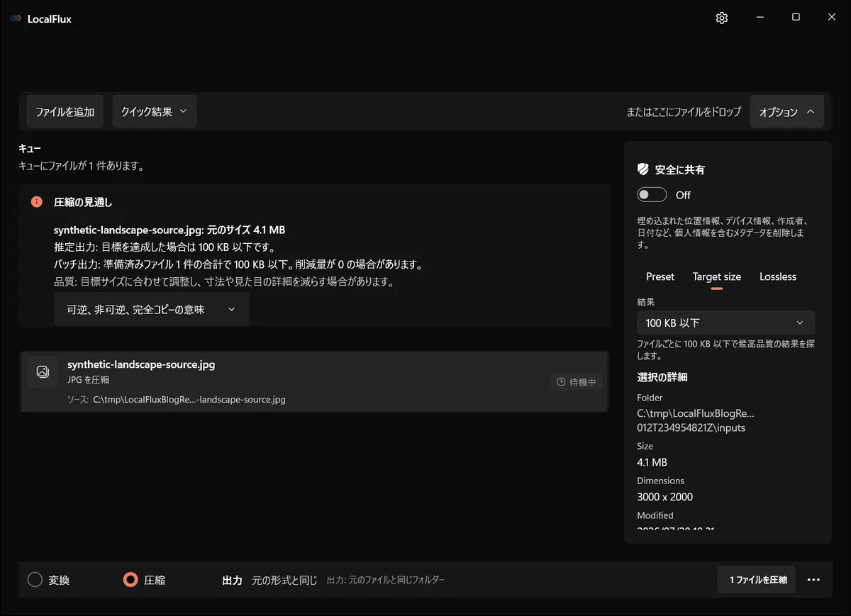Click the 品質 line in compression outlook
Image resolution: width=851 pixels, height=616 pixels.
[224, 281]
